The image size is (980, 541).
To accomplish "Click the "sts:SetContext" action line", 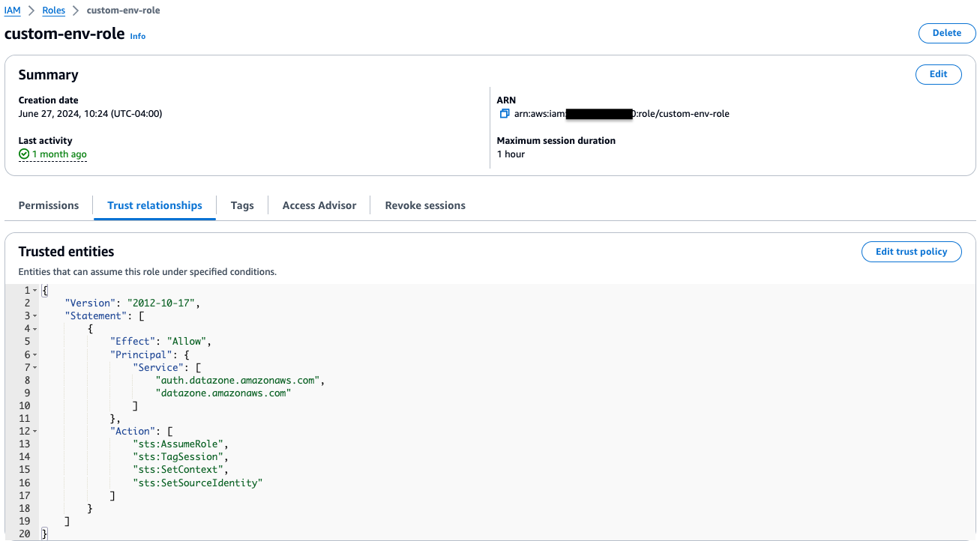I will coord(180,469).
